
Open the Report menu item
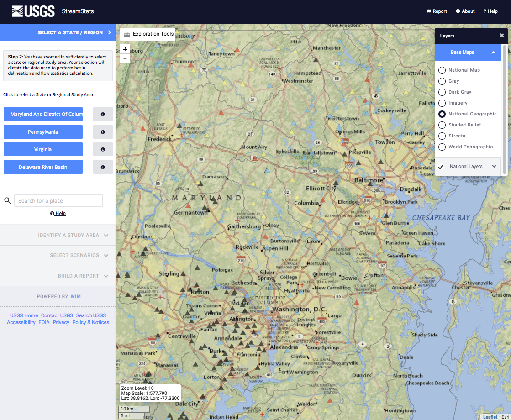tap(437, 11)
